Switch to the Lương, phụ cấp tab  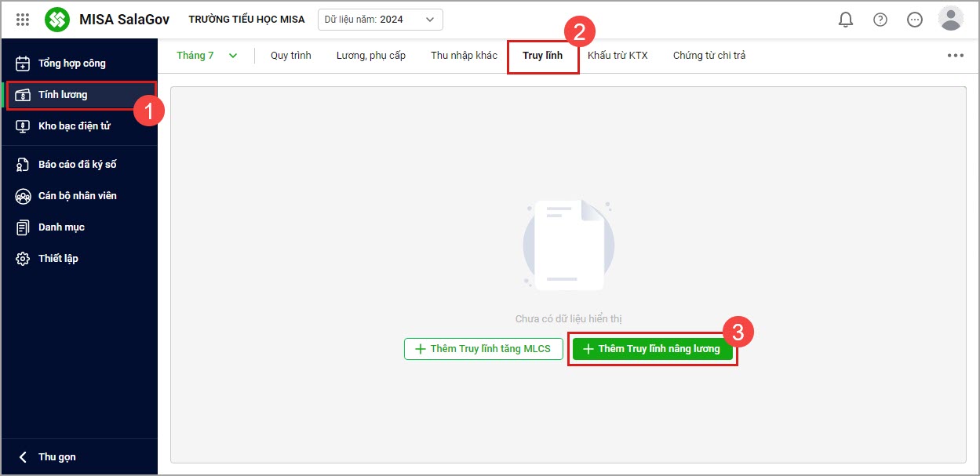click(x=370, y=56)
